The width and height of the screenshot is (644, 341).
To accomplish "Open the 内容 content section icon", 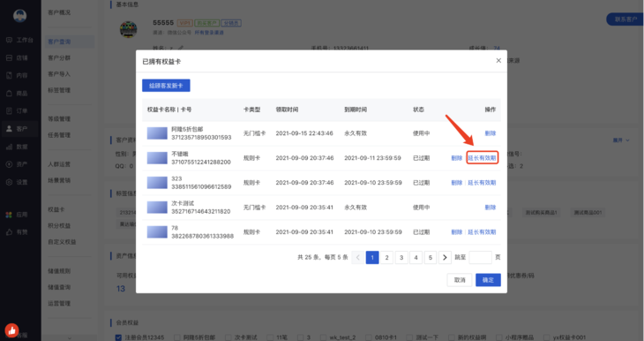I will pyautogui.click(x=9, y=75).
